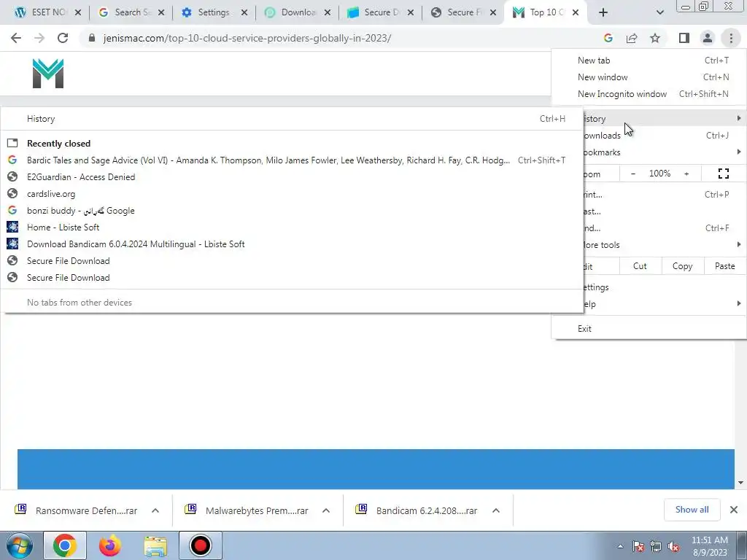The image size is (747, 560).
Task: Close the Settings tab
Action: tap(244, 12)
